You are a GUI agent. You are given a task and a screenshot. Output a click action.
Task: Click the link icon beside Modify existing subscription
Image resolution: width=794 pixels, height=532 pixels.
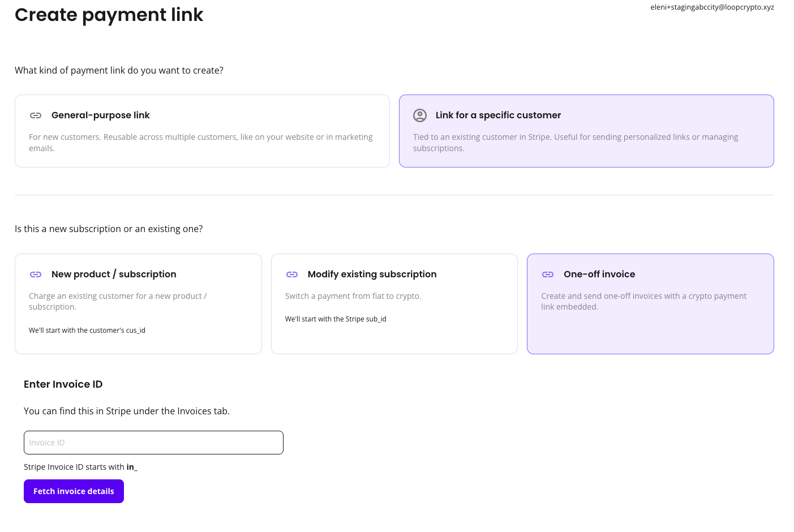coord(292,274)
